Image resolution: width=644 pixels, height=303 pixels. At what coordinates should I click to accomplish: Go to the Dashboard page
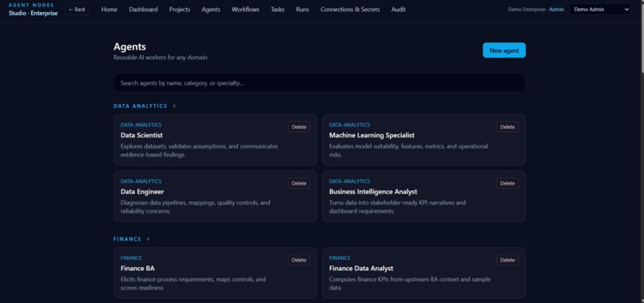143,9
